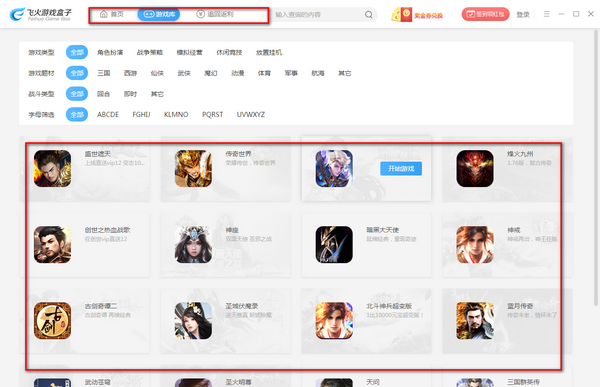Click the vertical scrollbar on right

pyautogui.click(x=596, y=168)
